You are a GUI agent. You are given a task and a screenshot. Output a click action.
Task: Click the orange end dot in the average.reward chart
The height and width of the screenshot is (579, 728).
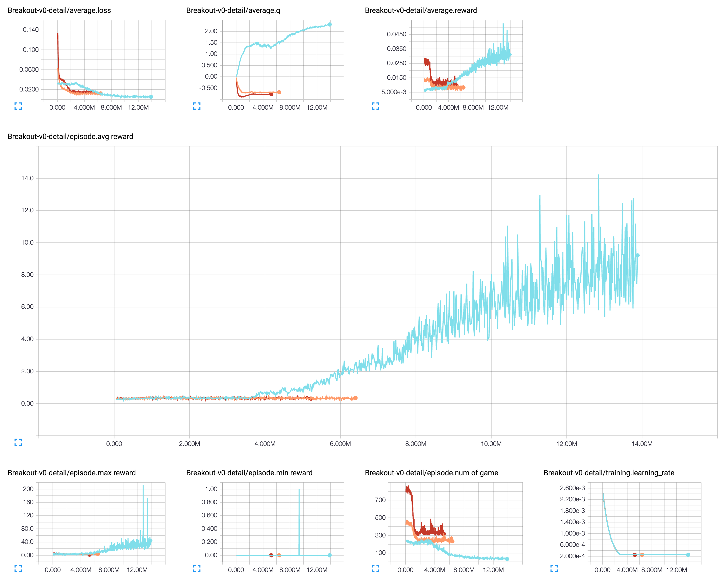click(463, 87)
